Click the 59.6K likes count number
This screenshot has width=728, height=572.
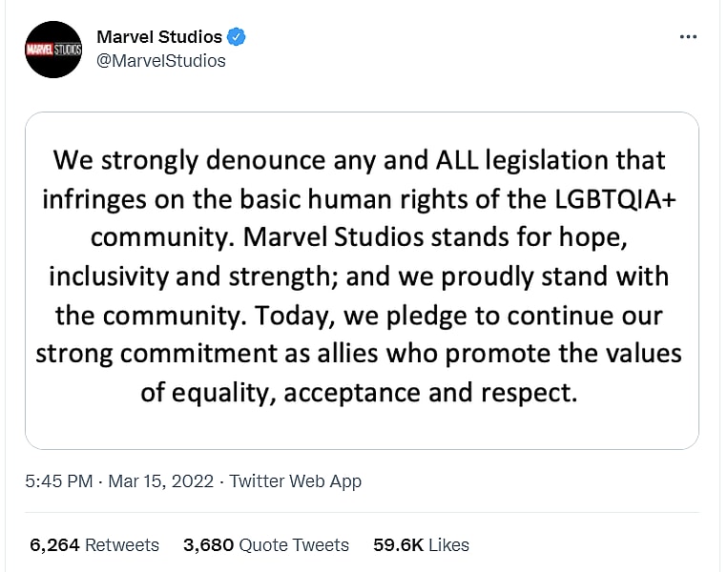pyautogui.click(x=397, y=545)
